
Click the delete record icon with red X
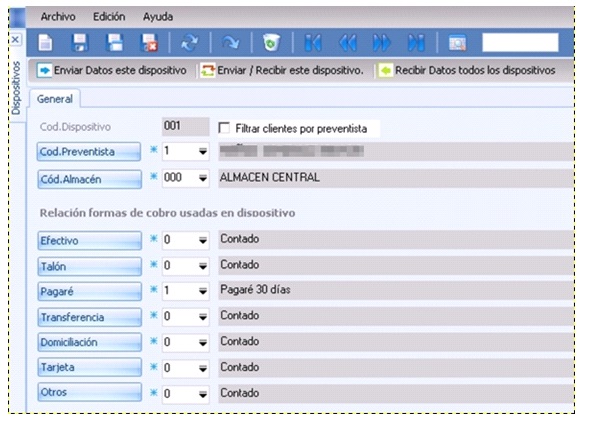pyautogui.click(x=149, y=43)
